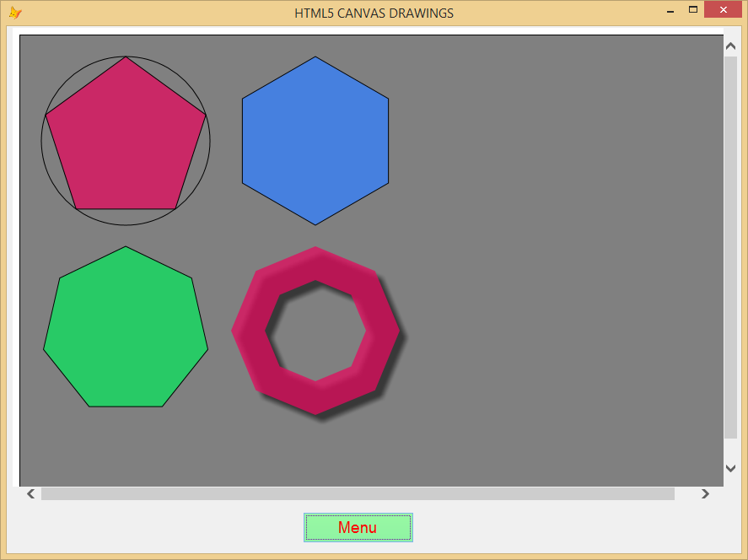The width and height of the screenshot is (748, 560).
Task: Click the HTML5 CANVAS DRAWINGS title text
Action: (374, 13)
